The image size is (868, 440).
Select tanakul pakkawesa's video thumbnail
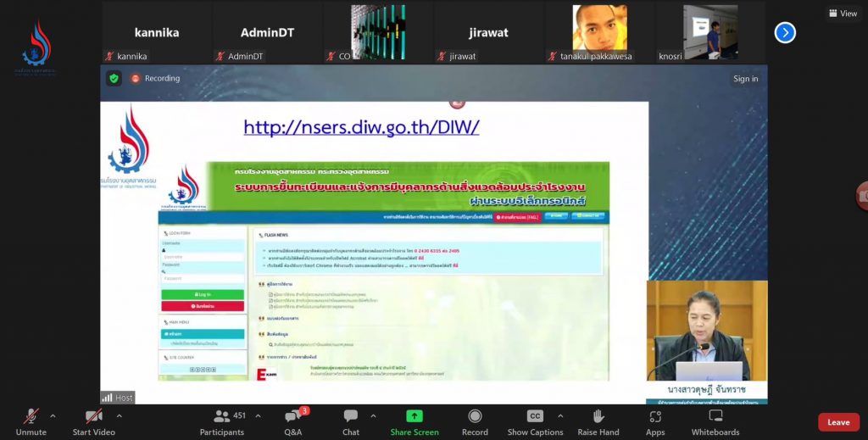(x=599, y=32)
